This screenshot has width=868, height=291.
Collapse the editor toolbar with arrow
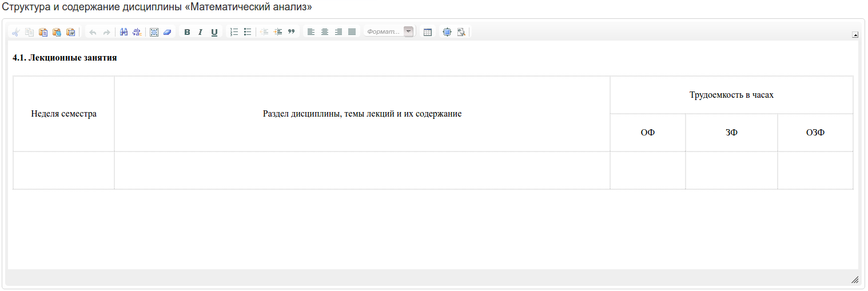(x=855, y=35)
